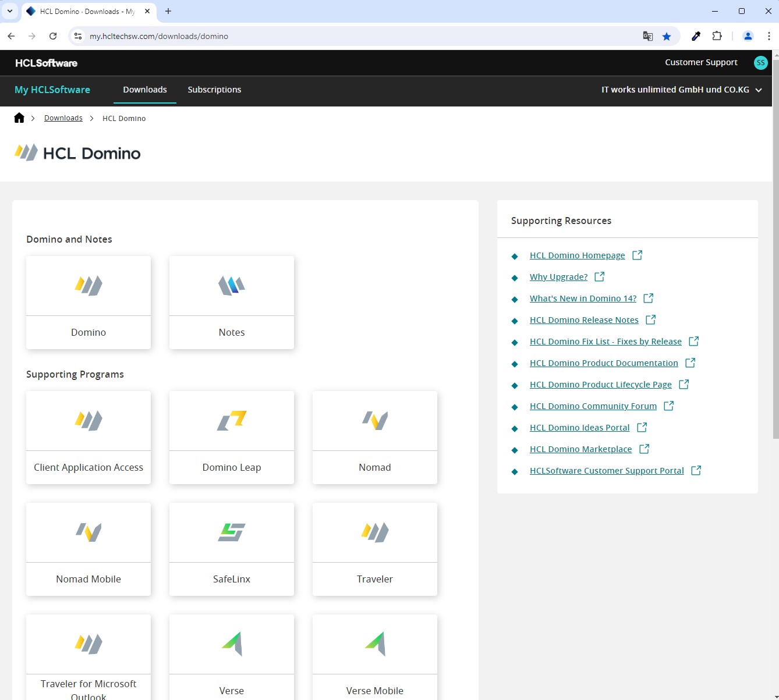
Task: Open the SS user avatar
Action: tap(760, 63)
